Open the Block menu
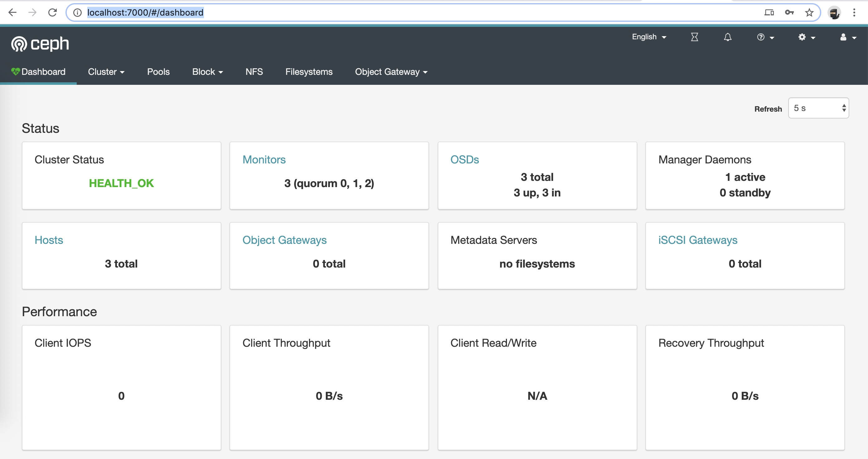The height and width of the screenshot is (459, 868). pyautogui.click(x=207, y=72)
